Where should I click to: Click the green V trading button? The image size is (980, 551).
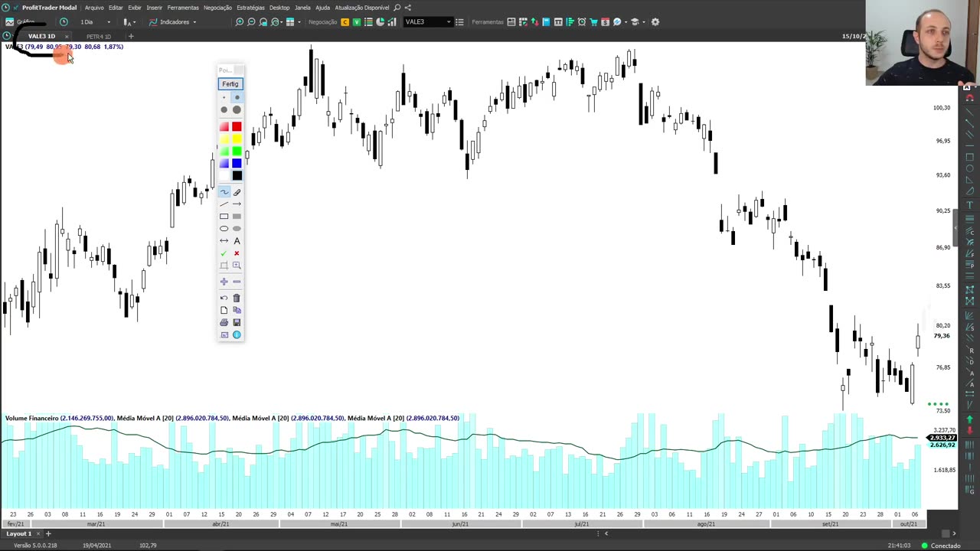coord(356,22)
